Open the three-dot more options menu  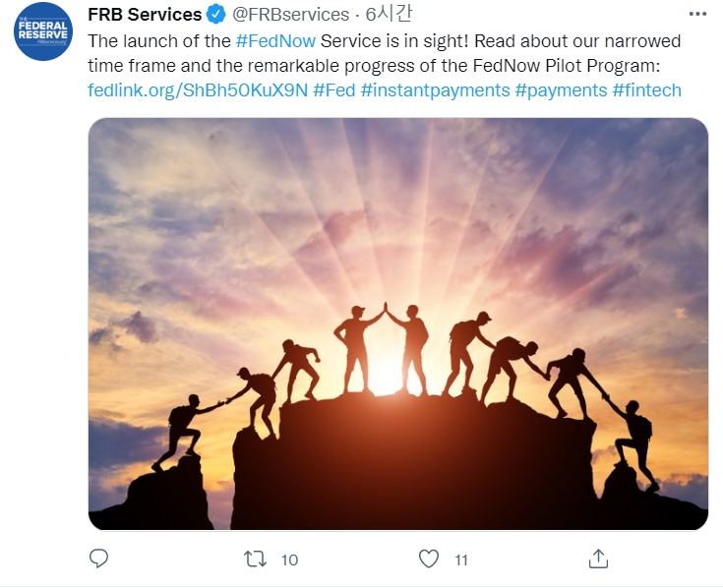coord(697,15)
